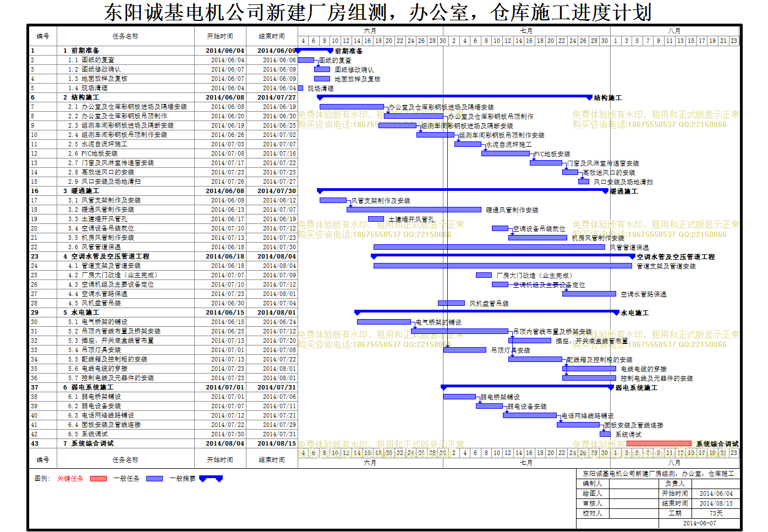768x532 pixels.
Task: Select task name cell 5.5 配线箱及控制柜的安装
Action: (125, 359)
